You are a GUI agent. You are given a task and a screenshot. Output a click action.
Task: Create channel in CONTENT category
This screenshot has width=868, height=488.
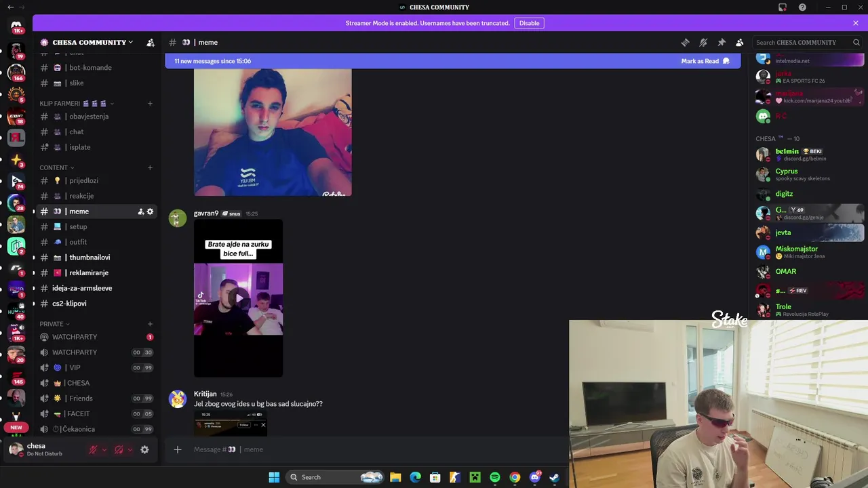150,167
